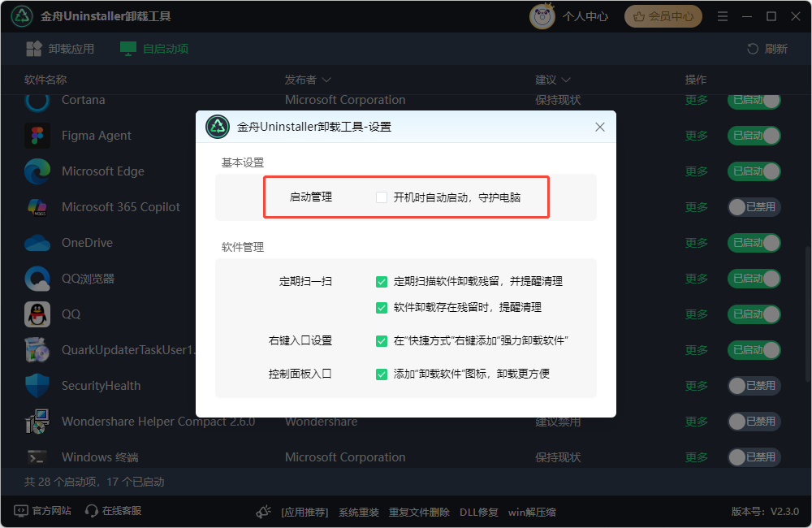812x528 pixels.
Task: Open 会员中心
Action: click(x=663, y=16)
